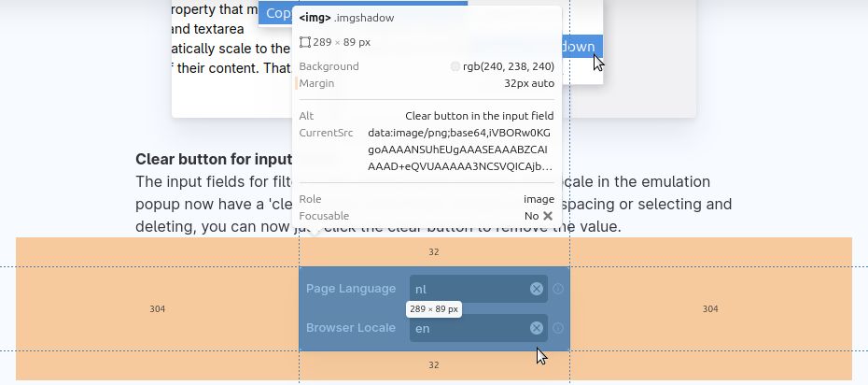Click the Background color swatch circle in tooltip

[x=455, y=66]
